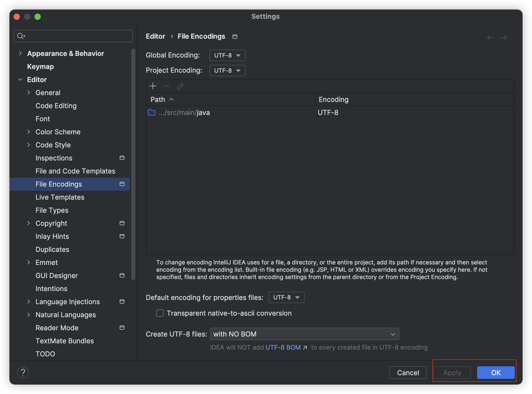The width and height of the screenshot is (532, 394).
Task: Open TODO settings page
Action: [45, 354]
